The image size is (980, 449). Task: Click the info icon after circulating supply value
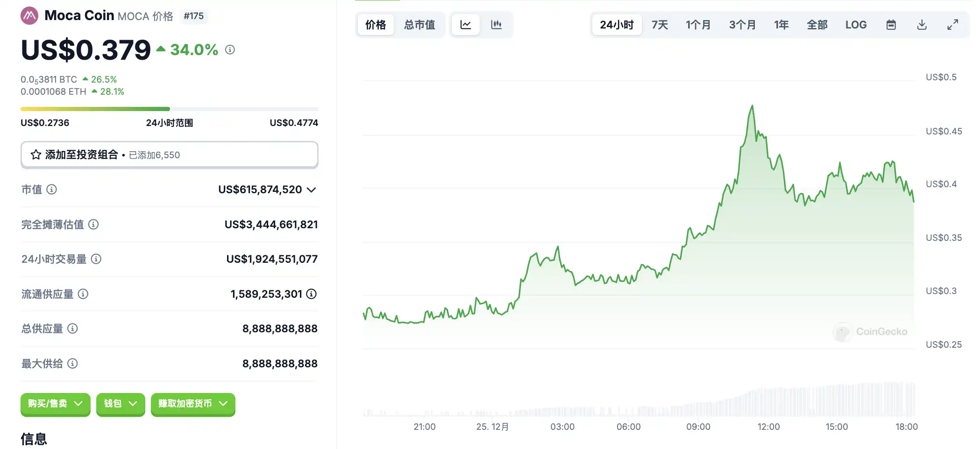pyautogui.click(x=311, y=294)
